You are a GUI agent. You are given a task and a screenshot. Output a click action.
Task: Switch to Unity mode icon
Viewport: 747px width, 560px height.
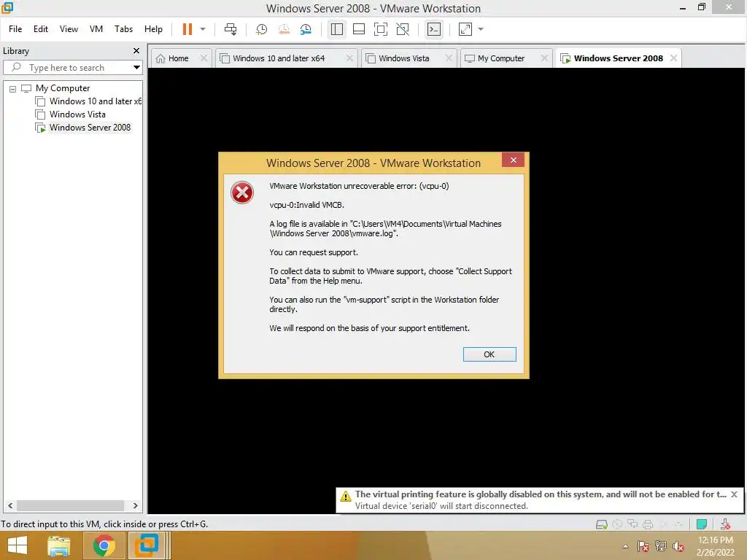click(x=403, y=29)
